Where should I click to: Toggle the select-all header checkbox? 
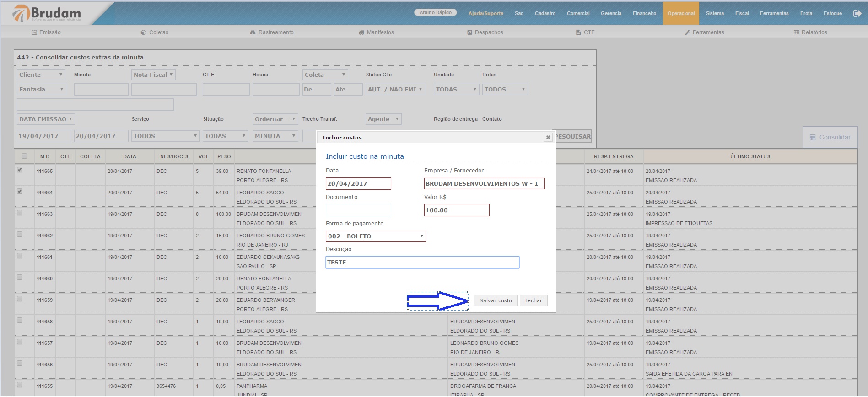pos(24,156)
